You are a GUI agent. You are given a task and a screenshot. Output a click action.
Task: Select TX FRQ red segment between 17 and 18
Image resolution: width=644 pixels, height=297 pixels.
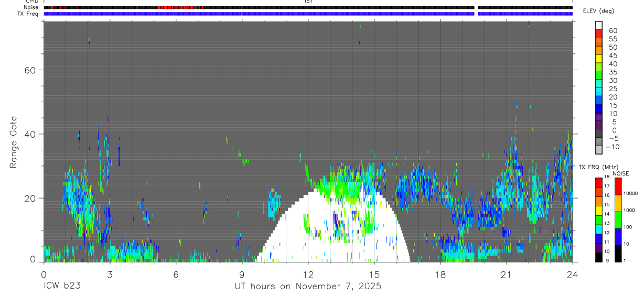coord(599,182)
